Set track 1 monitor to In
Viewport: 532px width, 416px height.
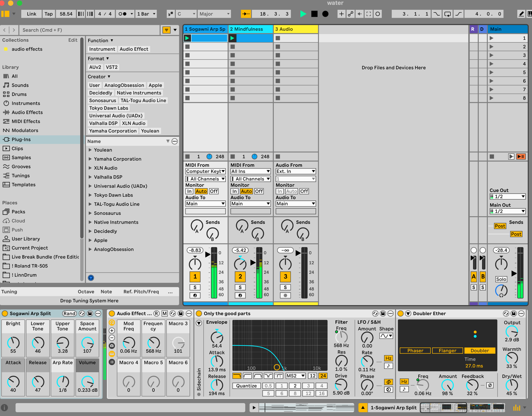(x=189, y=191)
